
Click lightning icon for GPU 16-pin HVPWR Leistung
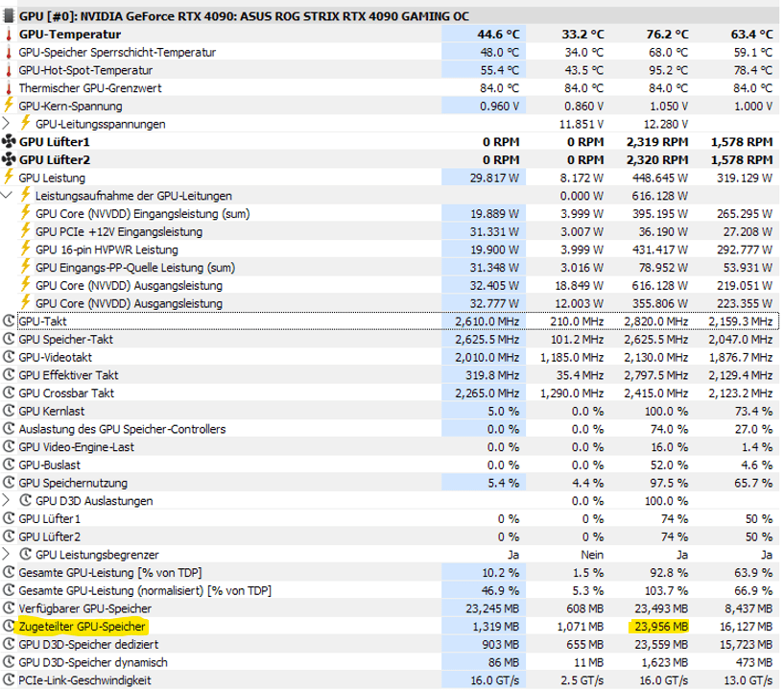tap(26, 249)
